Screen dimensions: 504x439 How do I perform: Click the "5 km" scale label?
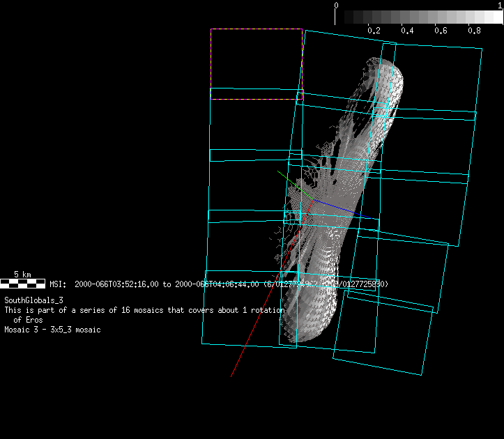pyautogui.click(x=23, y=275)
